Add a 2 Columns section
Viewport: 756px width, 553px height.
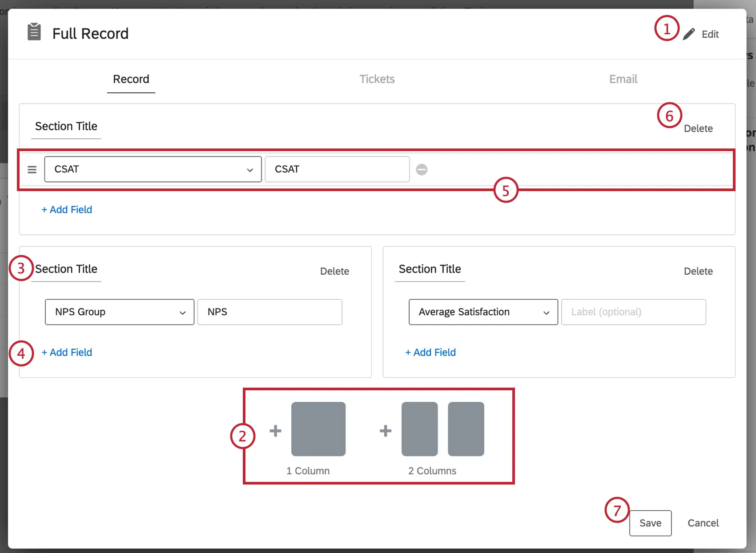pos(442,429)
